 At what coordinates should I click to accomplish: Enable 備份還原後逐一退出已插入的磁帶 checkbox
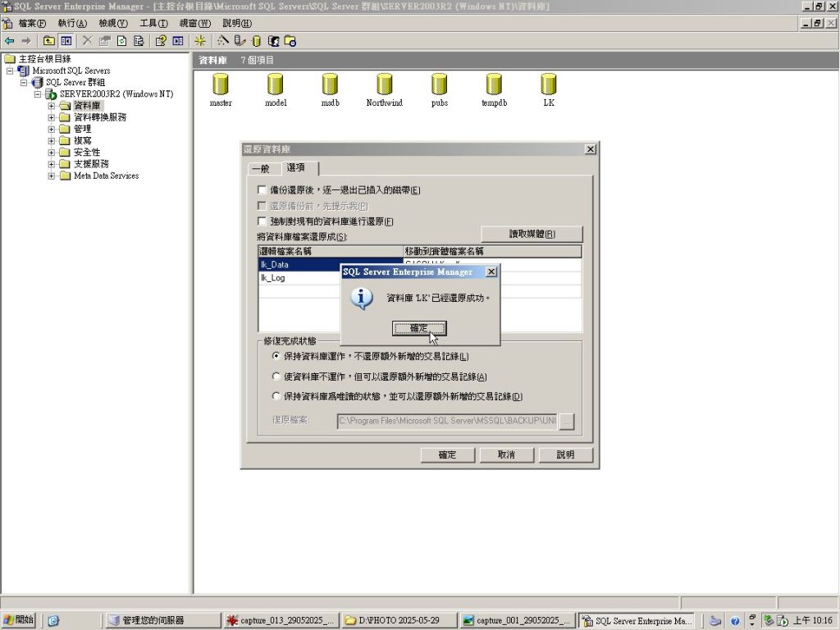point(262,190)
